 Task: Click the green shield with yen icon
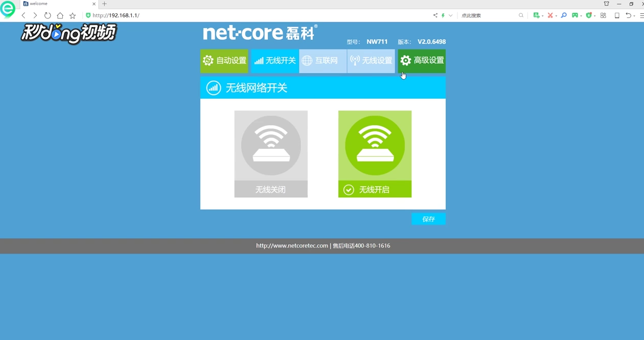click(589, 15)
